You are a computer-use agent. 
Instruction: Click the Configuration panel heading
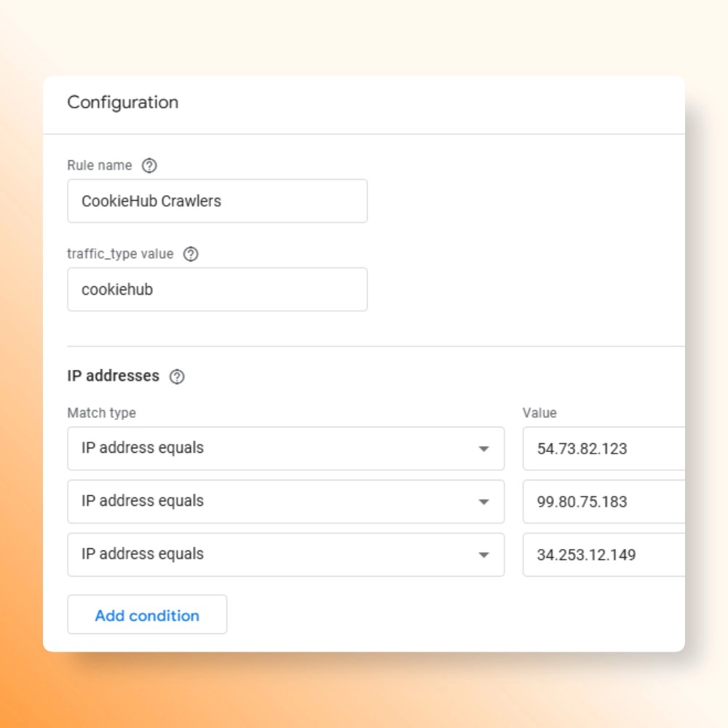pos(123,103)
